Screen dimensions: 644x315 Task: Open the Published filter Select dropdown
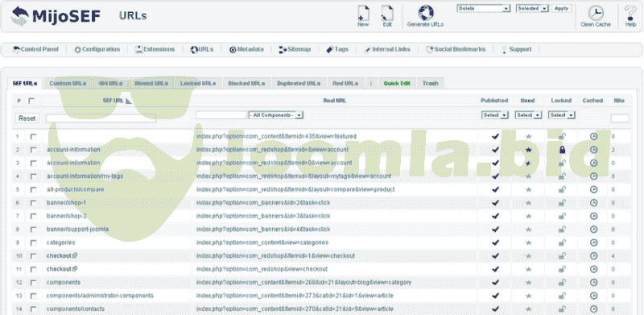click(495, 115)
